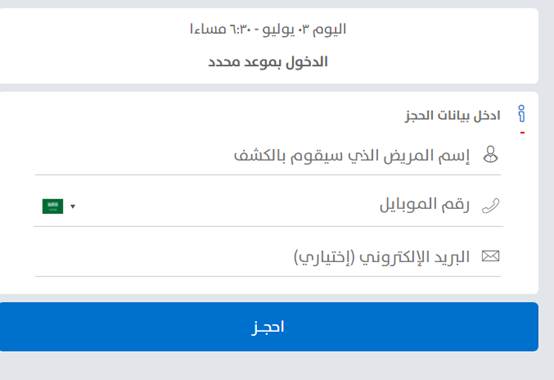Focus the optional email field البريد الإلكتروني

tap(267, 257)
